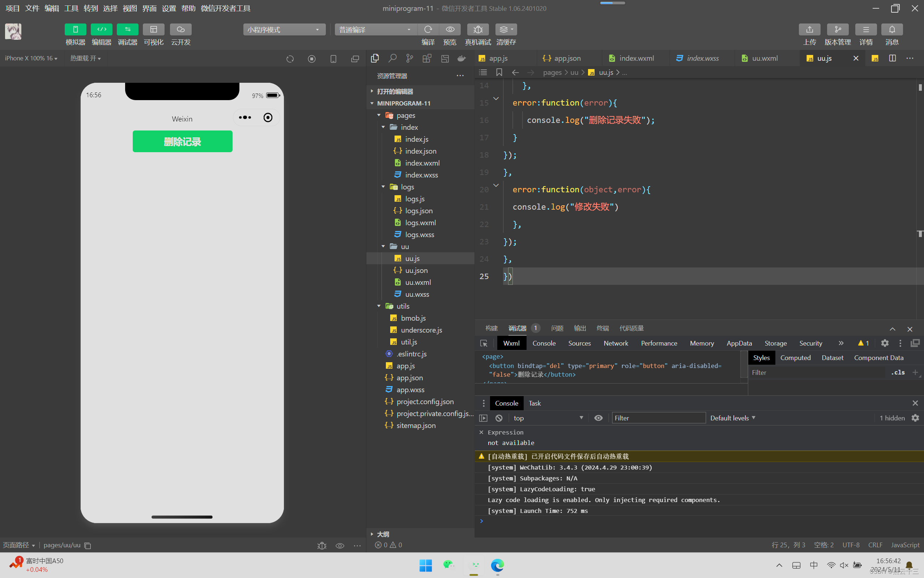
Task: Toggle the .cls class editor
Action: (x=898, y=372)
